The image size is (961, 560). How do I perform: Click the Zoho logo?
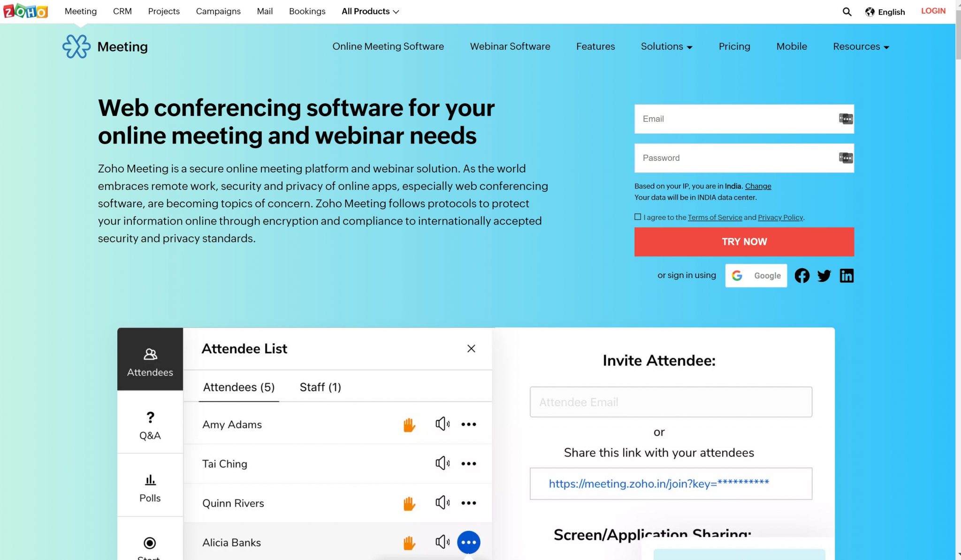25,11
